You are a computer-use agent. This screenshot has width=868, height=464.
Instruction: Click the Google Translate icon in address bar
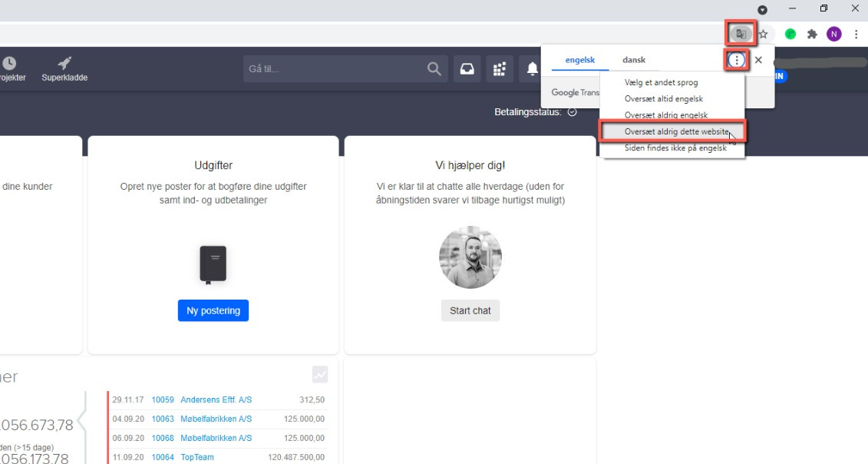point(741,34)
